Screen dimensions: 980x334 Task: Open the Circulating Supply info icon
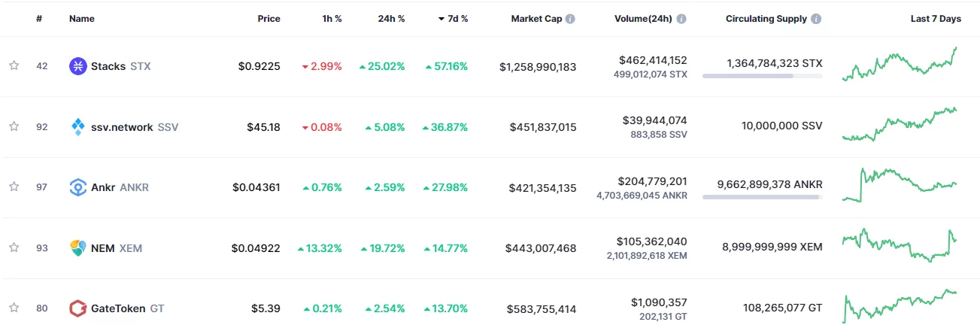click(817, 19)
